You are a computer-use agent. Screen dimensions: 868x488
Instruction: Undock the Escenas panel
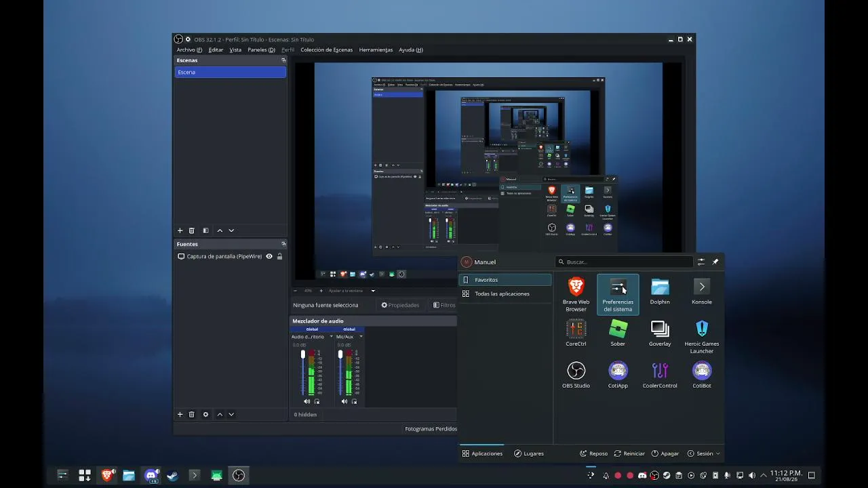pos(283,60)
